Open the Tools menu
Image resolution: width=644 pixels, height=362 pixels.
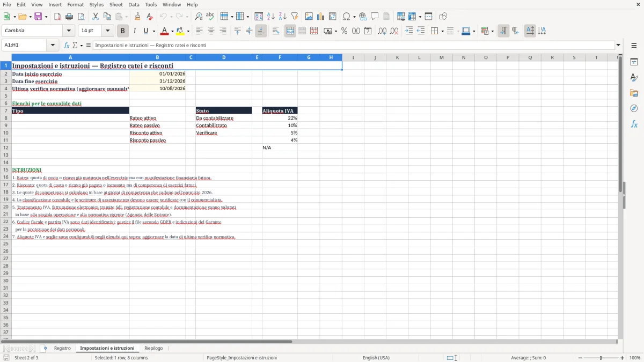[x=151, y=4]
